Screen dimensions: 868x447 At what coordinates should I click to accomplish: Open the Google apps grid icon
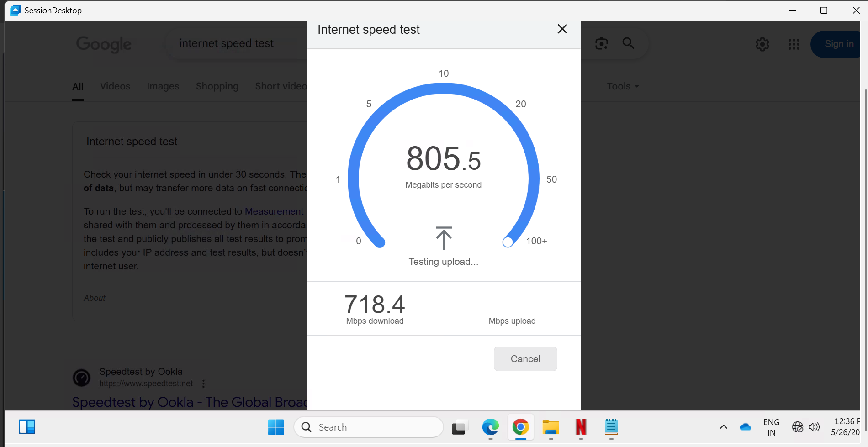point(794,44)
